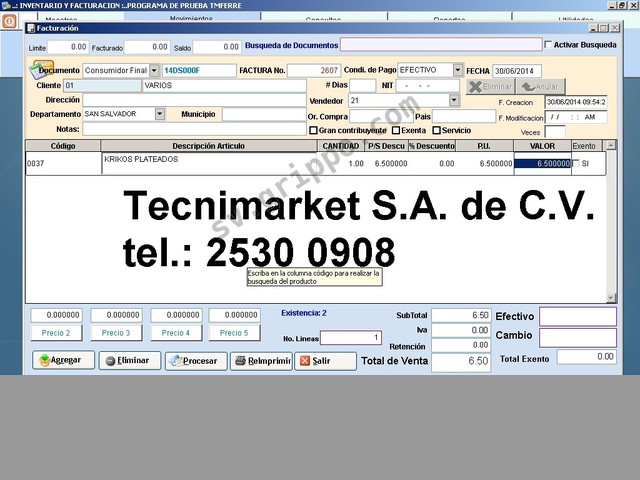This screenshot has height=480, width=640.
Task: Click the FECHA field 30/06/2014
Action: point(517,71)
